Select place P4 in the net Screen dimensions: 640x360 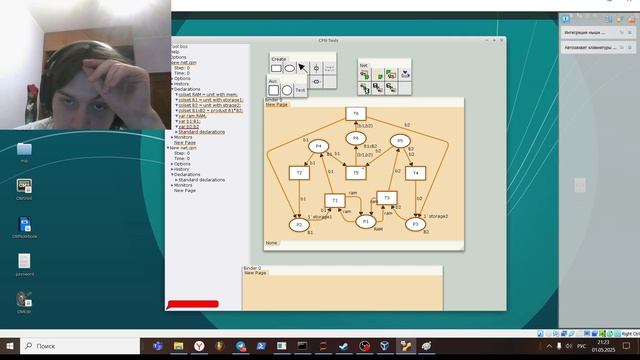318,146
